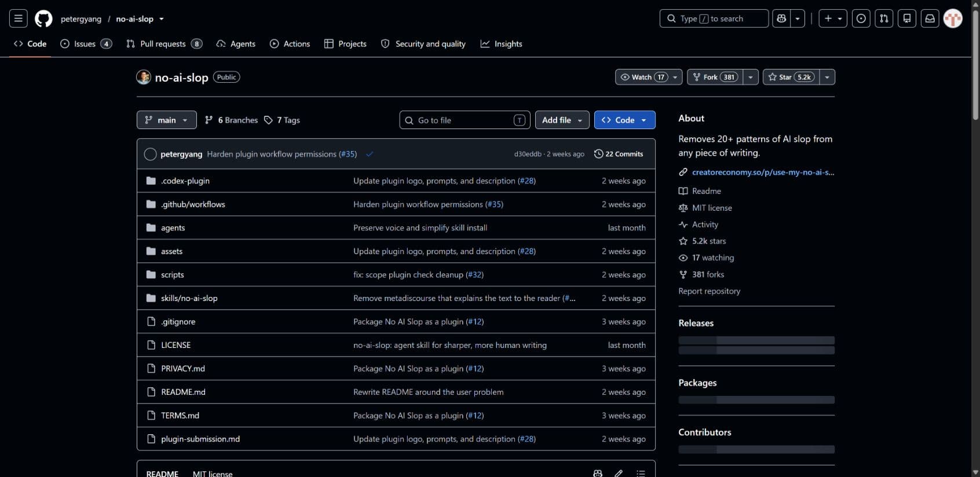This screenshot has width=980, height=477.
Task: Expand the green Code dropdown button
Action: pos(624,120)
